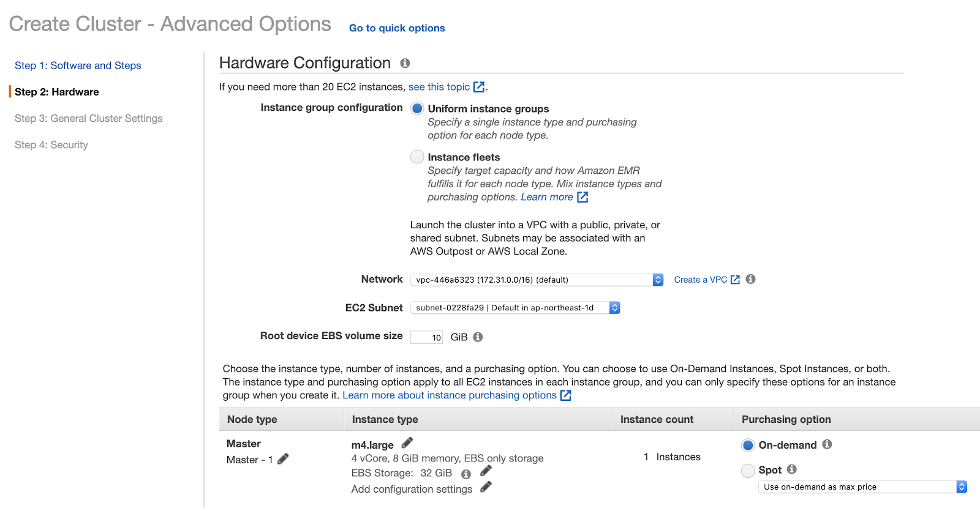980x511 pixels.
Task: Click the pencil beside Add configuration settings
Action: [486, 487]
